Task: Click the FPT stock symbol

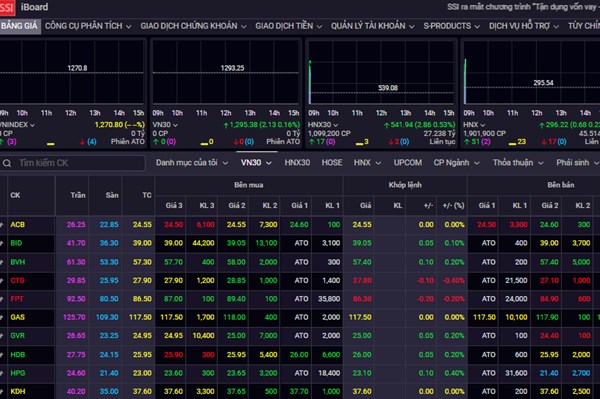Action: (x=17, y=299)
